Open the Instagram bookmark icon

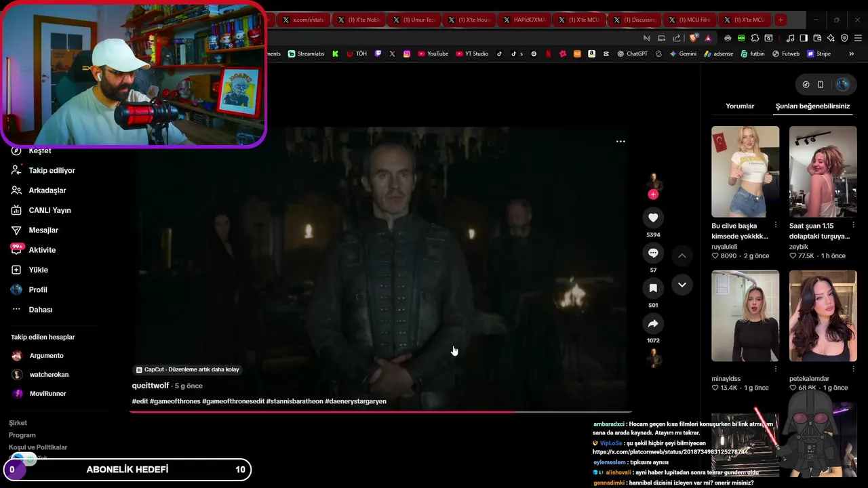pos(407,54)
